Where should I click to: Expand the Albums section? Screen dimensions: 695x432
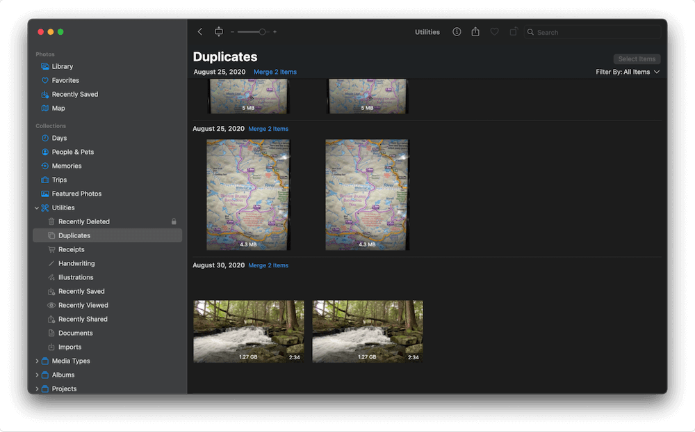pyautogui.click(x=37, y=375)
